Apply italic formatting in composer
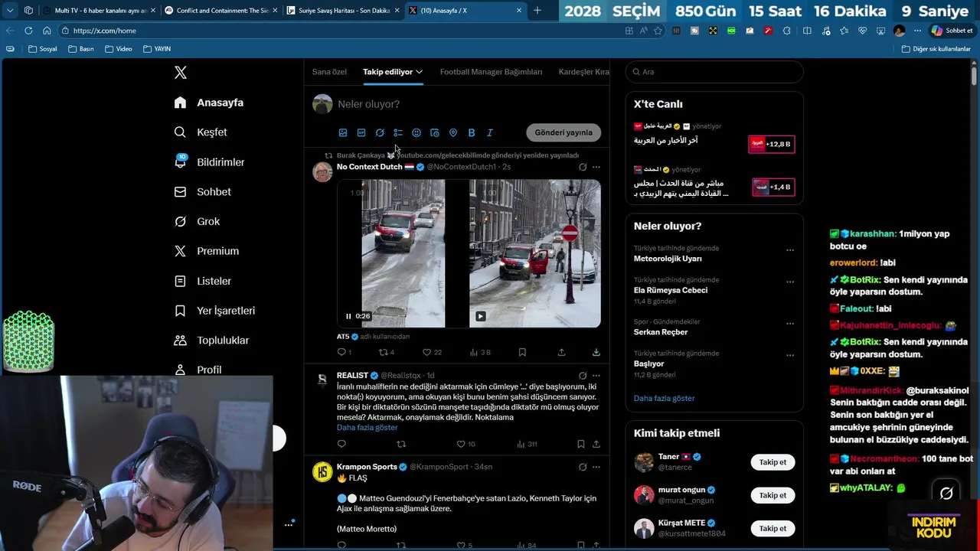The image size is (980, 551). coord(490,132)
